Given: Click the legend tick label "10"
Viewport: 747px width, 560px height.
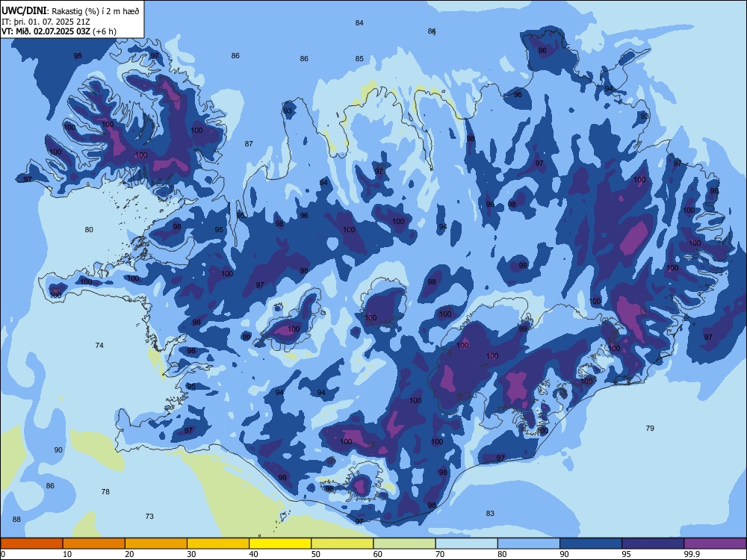Looking at the screenshot, I should [x=67, y=554].
